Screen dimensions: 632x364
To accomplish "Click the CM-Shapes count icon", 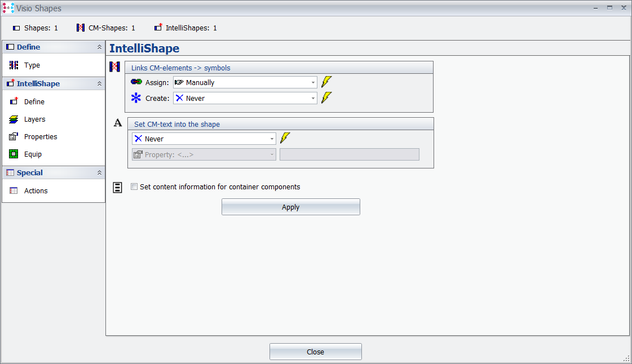I will (x=81, y=28).
